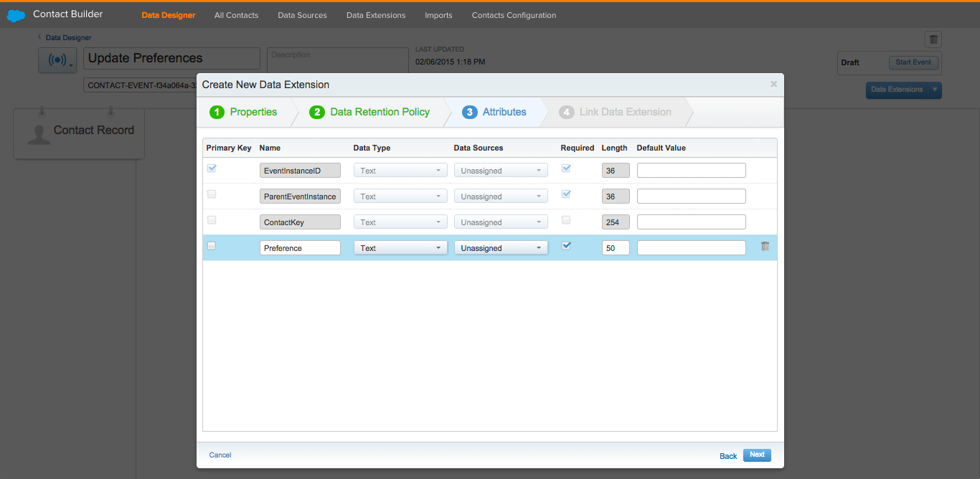The width and height of the screenshot is (980, 479).
Task: Click the Contact Record person icon
Action: click(39, 133)
